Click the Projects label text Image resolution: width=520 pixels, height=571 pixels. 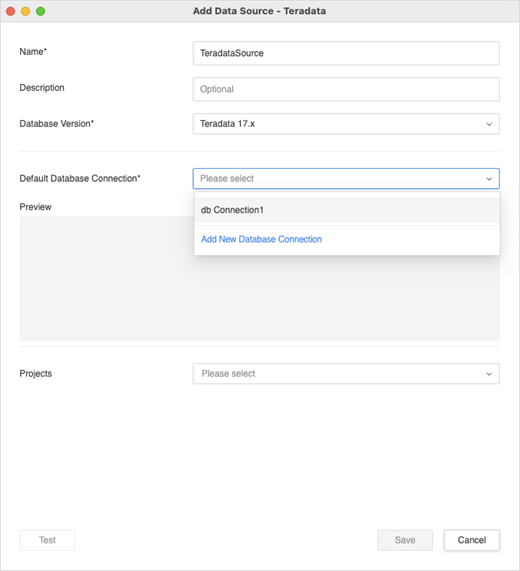(36, 374)
